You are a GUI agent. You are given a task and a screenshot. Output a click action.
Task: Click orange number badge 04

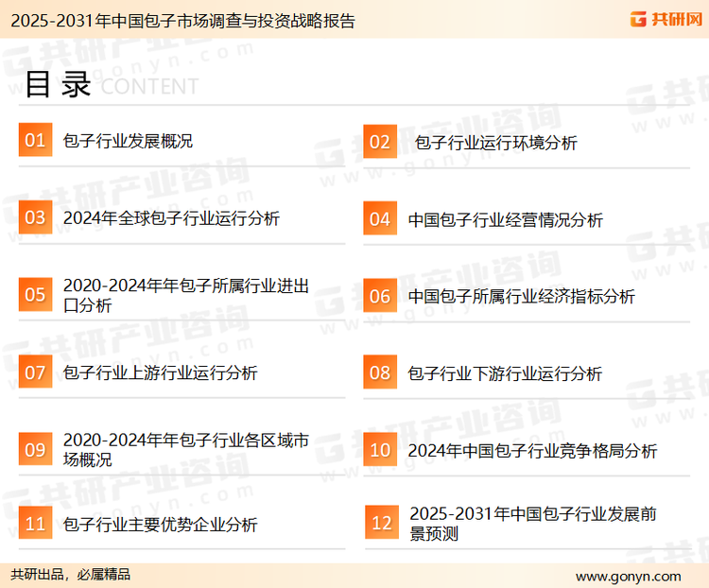tap(380, 218)
